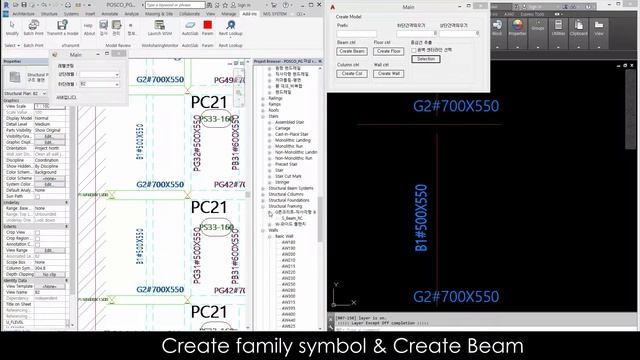This screenshot has width=640, height=360.
Task: Open the Structure ribbon tab
Action: 49,14
